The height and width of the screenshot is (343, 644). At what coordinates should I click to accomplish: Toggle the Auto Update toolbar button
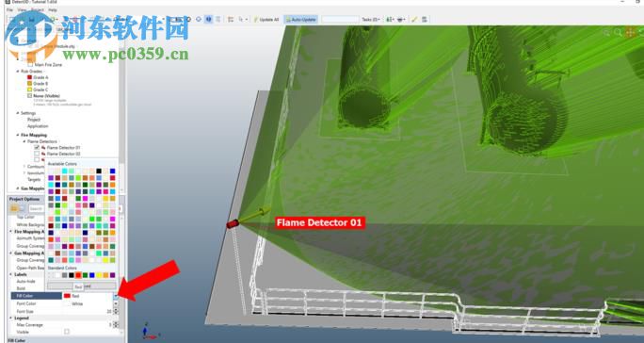(300, 20)
